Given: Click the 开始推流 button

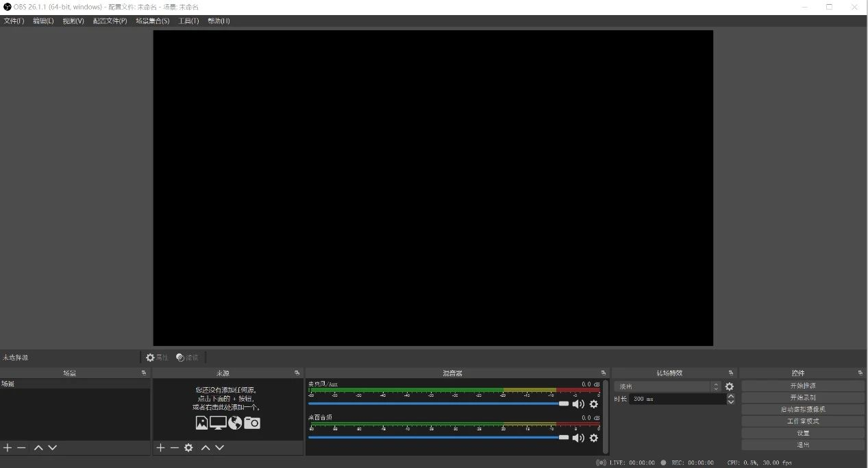Looking at the screenshot, I should 803,386.
